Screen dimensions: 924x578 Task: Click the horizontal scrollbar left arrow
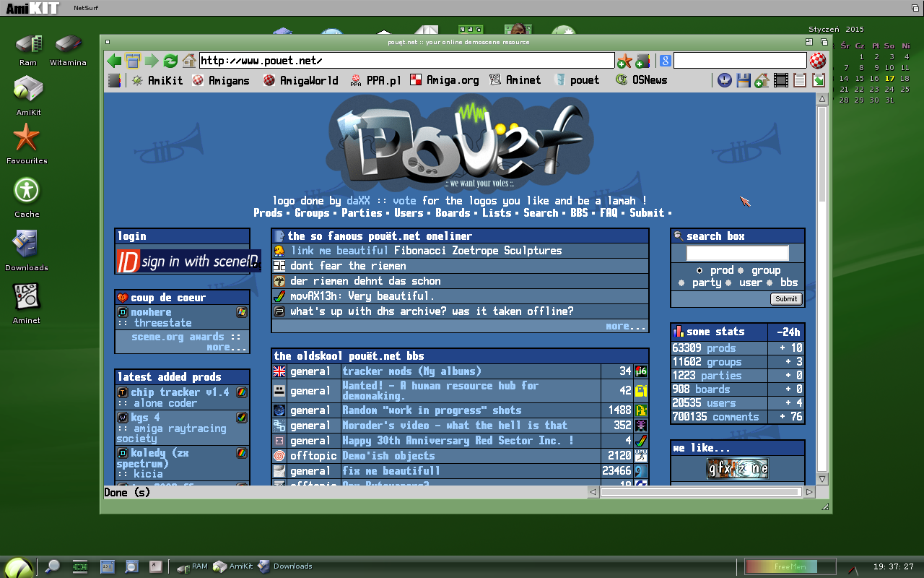pyautogui.click(x=593, y=492)
